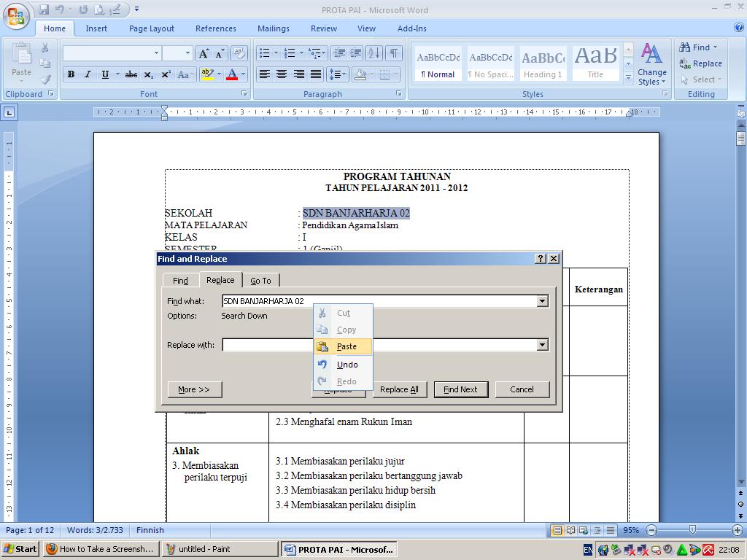Open the Select dropdown in Editing
Image resolution: width=747 pixels, height=560 pixels.
pos(702,79)
